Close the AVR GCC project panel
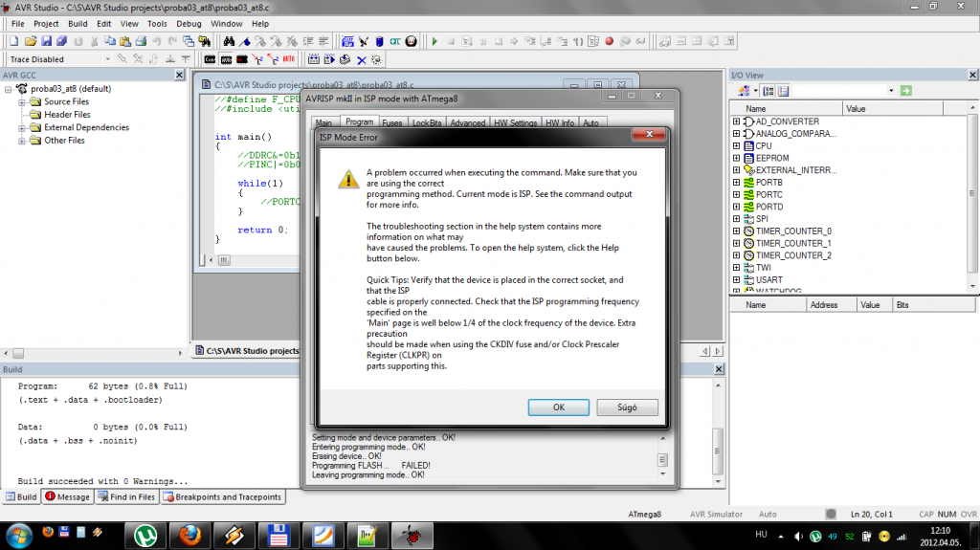 pyautogui.click(x=179, y=75)
